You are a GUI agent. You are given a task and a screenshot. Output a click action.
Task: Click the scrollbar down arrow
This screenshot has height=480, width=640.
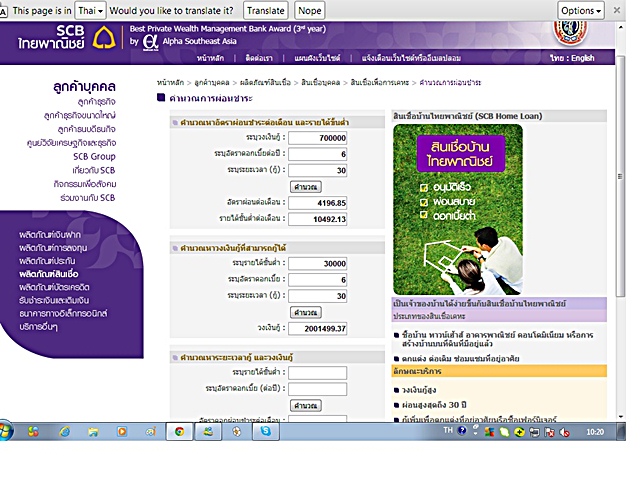[621, 417]
